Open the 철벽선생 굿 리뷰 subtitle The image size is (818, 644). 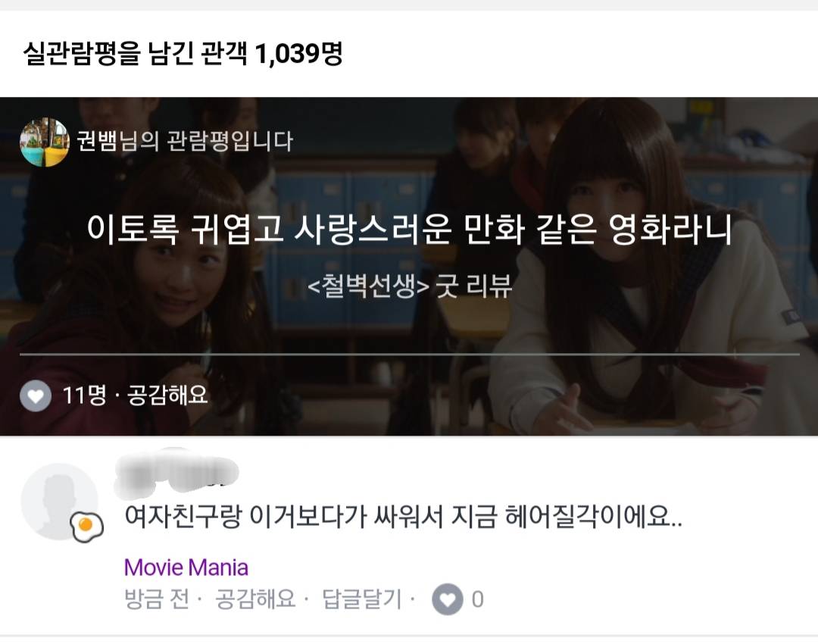410,286
